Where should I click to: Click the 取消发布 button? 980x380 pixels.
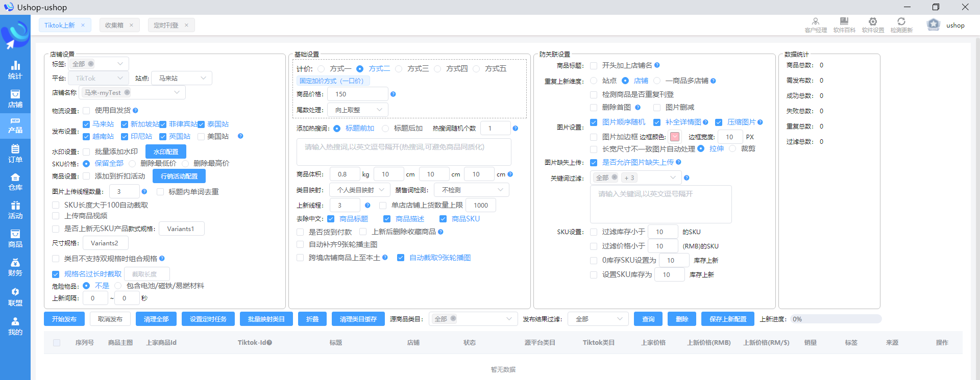click(x=110, y=319)
